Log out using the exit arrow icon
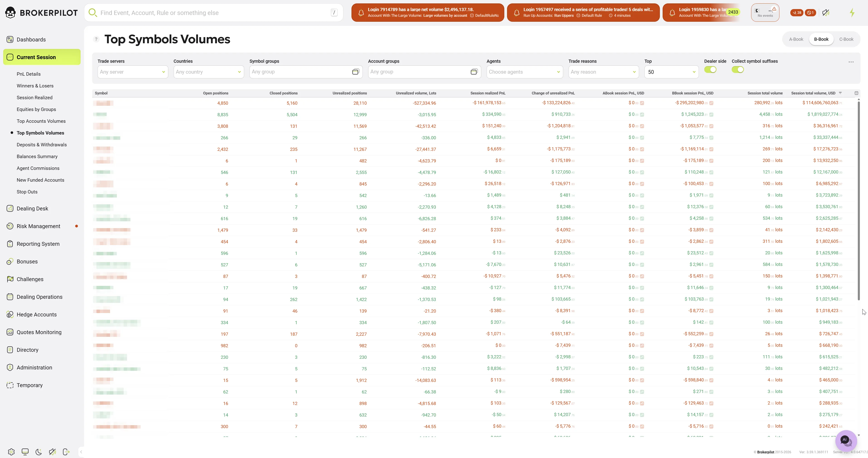 66,452
